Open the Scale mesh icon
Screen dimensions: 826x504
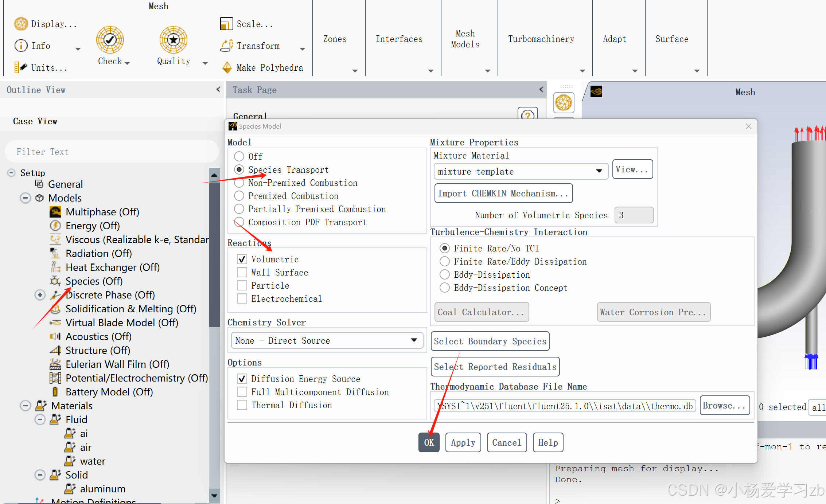click(226, 24)
